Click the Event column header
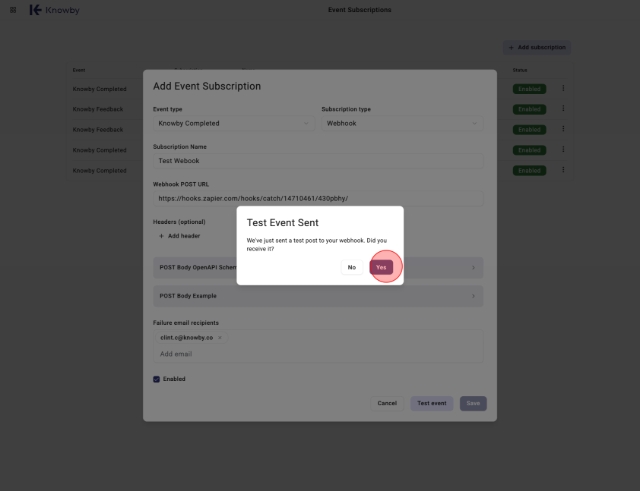The width and height of the screenshot is (640, 491). point(79,70)
